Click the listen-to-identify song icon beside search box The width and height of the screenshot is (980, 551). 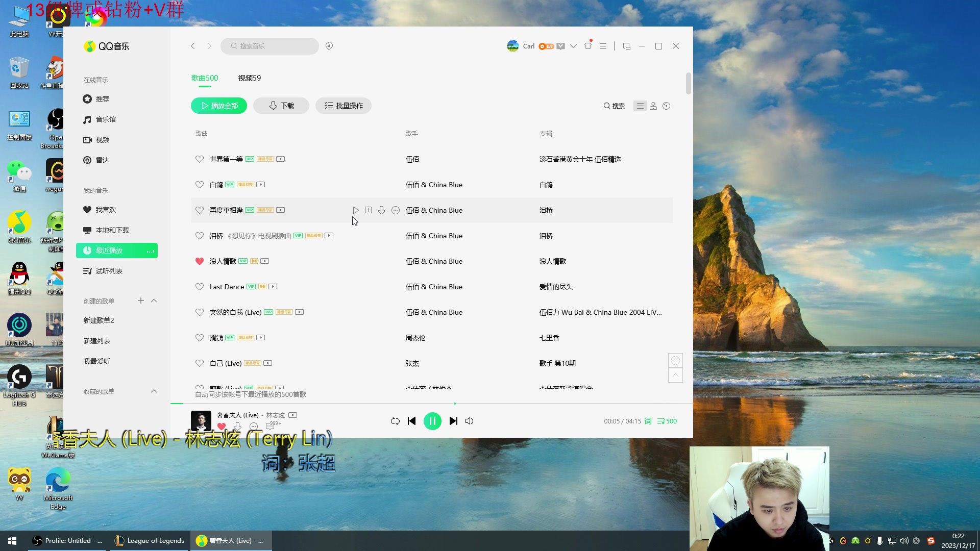(x=329, y=46)
